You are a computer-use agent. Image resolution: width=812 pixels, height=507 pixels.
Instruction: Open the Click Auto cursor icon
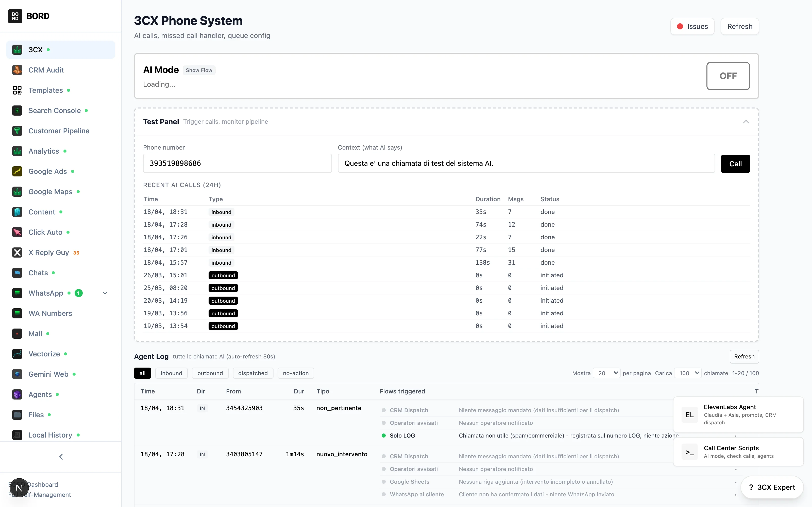(x=17, y=232)
